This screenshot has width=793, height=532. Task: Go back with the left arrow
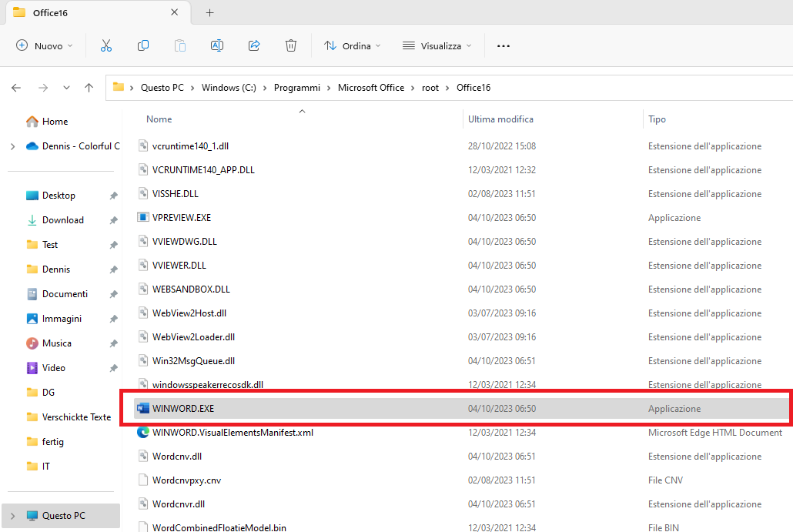tap(16, 88)
